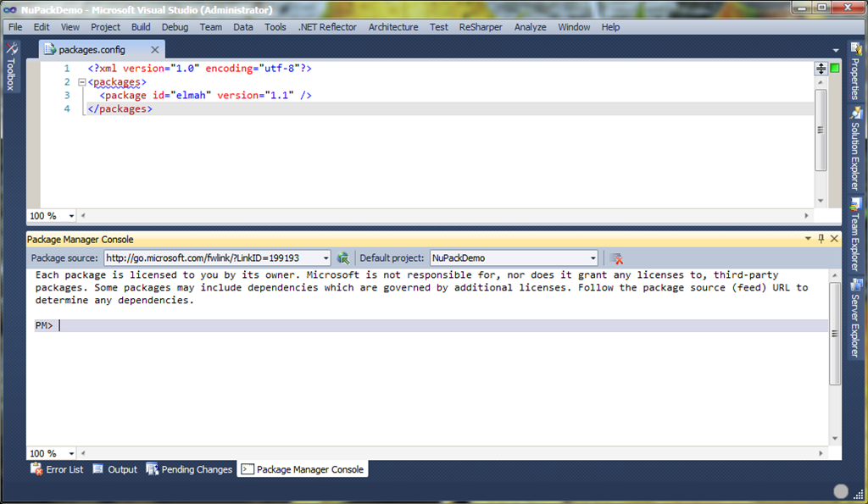Open the Build menu

click(141, 27)
